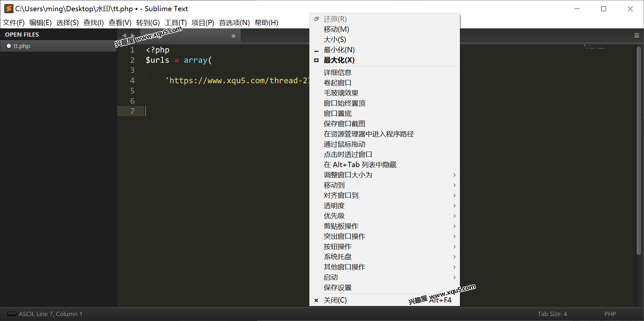Change Tab Size: 4 setting in status bar
Image resolution: width=644 pixels, height=321 pixels.
point(552,314)
